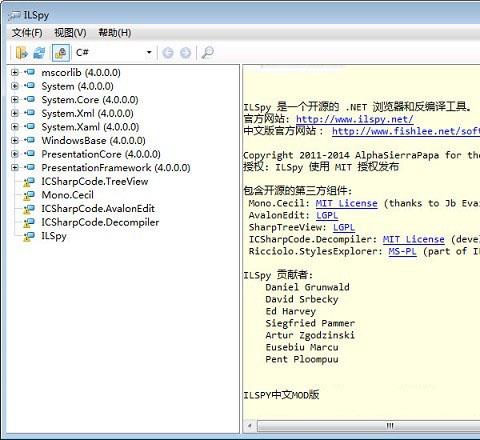Open the 帮助(H) menu

coord(114,33)
